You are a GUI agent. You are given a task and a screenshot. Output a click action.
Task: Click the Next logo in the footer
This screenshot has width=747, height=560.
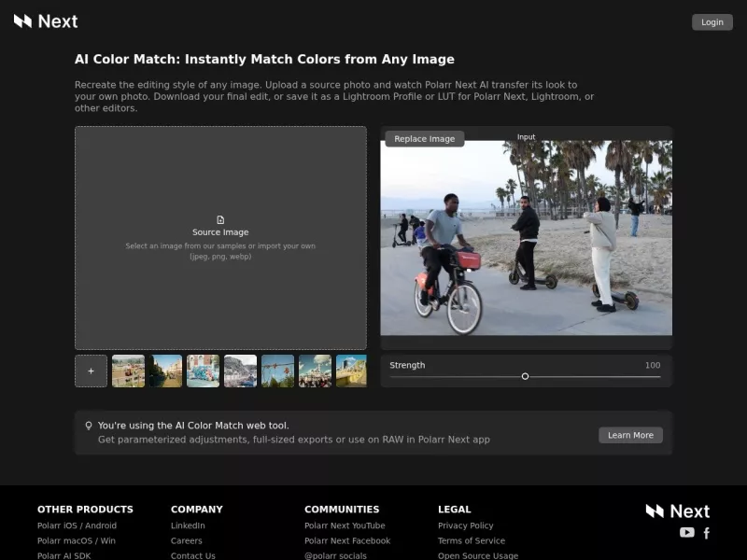click(x=678, y=511)
